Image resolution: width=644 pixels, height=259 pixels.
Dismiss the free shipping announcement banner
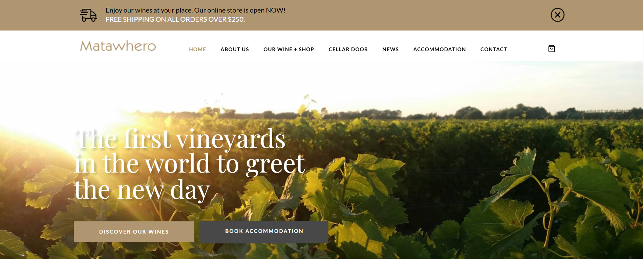click(x=557, y=15)
